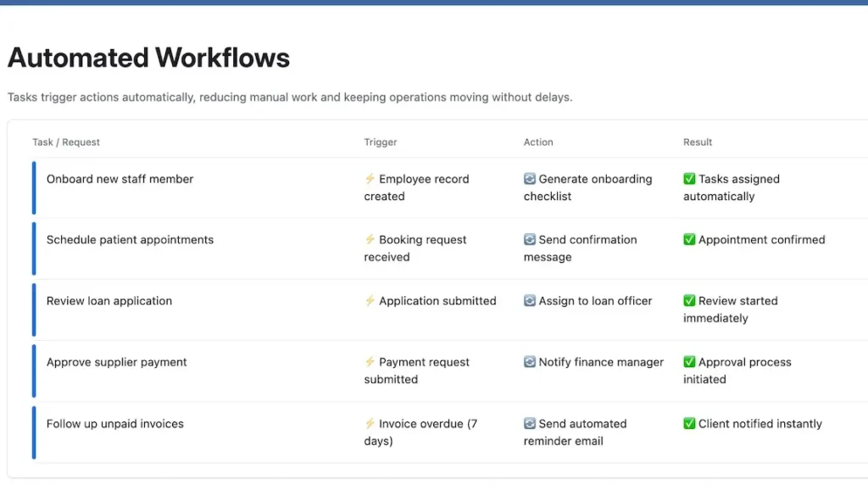The height and width of the screenshot is (485, 868).
Task: Click the lightning icon beside Employee record created
Action: 370,179
